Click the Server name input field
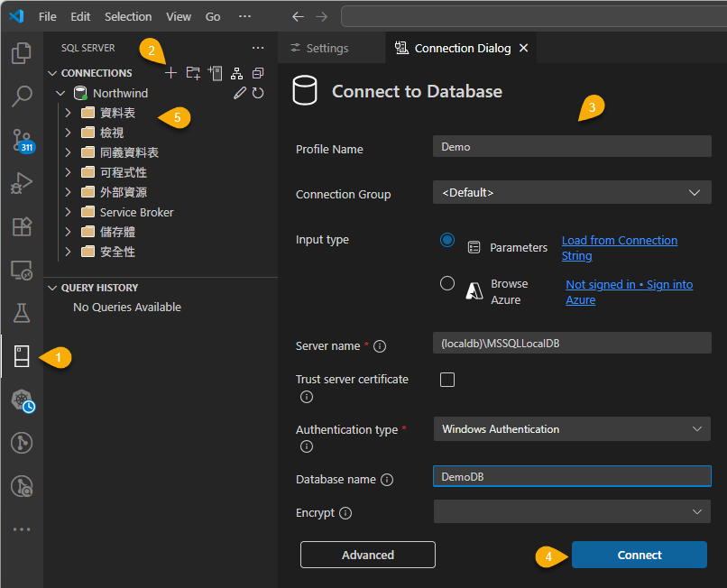 pyautogui.click(x=572, y=344)
